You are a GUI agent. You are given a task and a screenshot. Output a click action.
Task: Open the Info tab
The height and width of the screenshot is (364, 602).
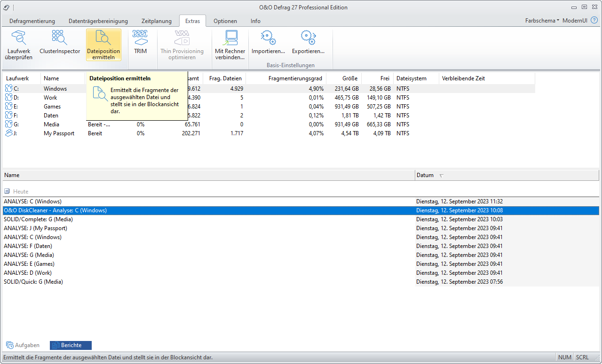(255, 21)
